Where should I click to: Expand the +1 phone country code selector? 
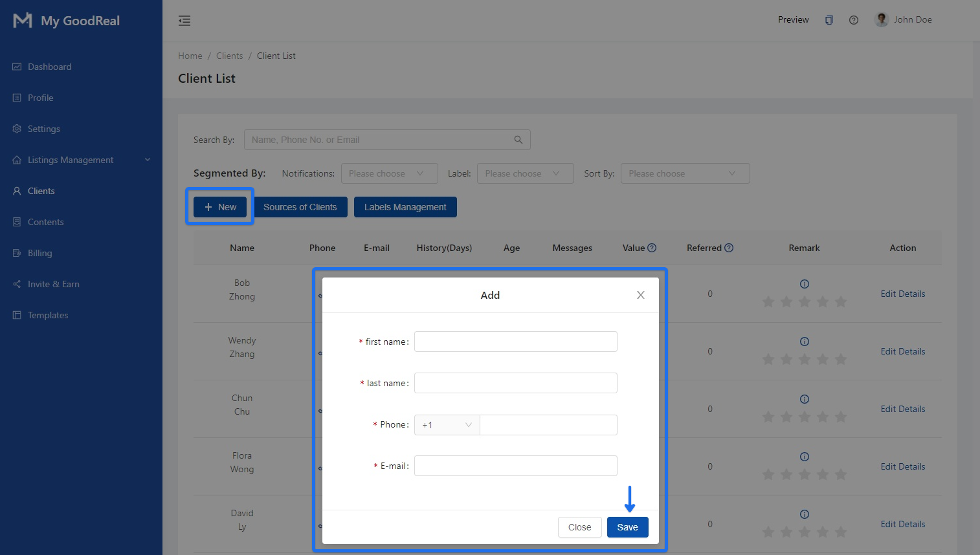point(447,425)
